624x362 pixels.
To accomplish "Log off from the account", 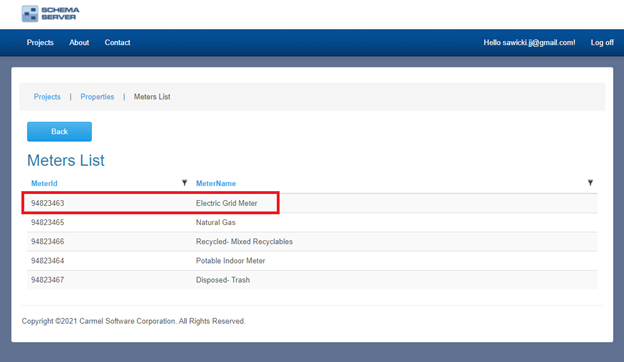I will tap(602, 43).
